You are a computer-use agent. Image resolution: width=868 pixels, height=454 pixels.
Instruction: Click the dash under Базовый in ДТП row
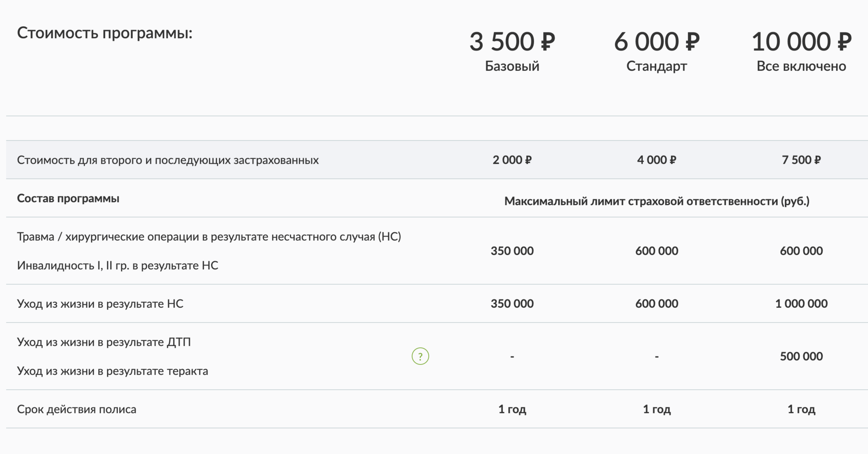pyautogui.click(x=512, y=356)
